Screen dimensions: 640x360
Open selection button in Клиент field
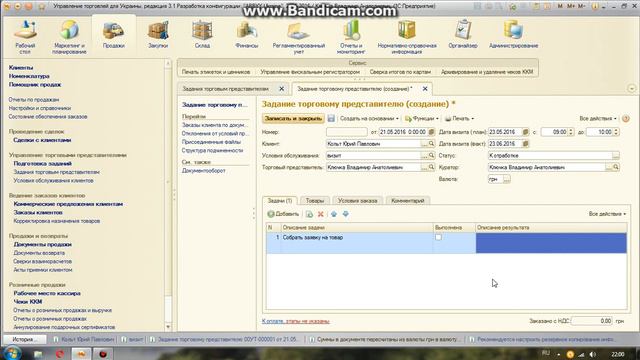coord(424,144)
